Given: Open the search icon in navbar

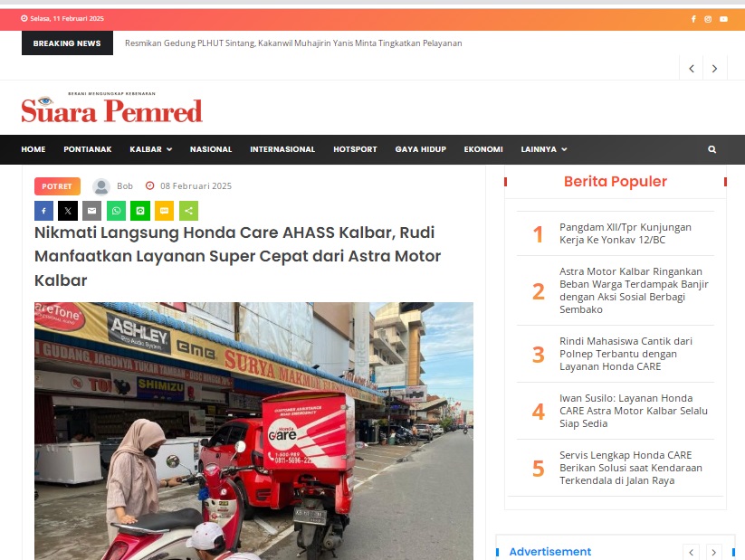Looking at the screenshot, I should click(x=712, y=149).
